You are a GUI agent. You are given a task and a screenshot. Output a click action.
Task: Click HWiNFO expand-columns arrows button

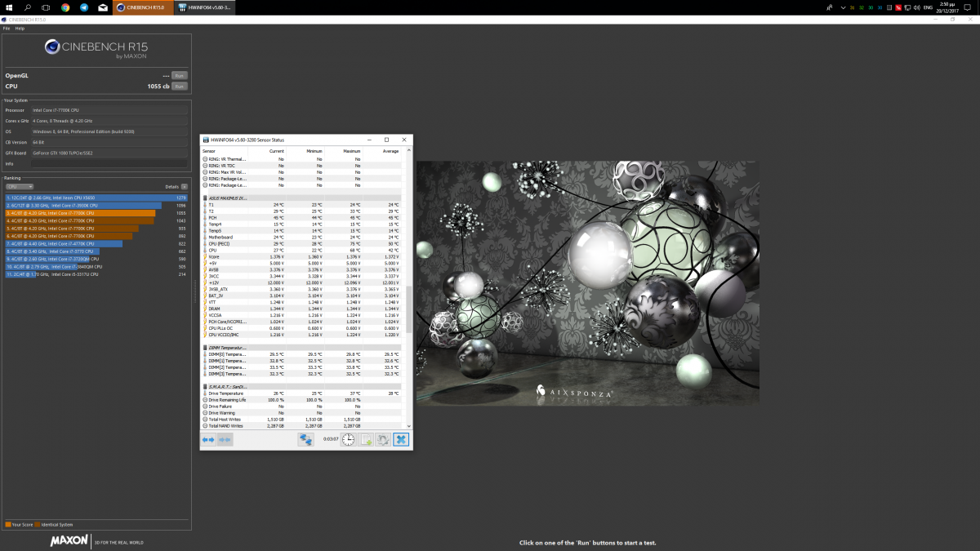coord(209,440)
